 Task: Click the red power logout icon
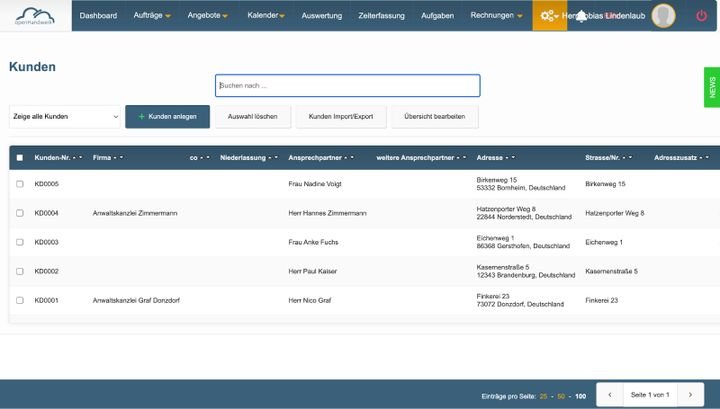click(701, 16)
